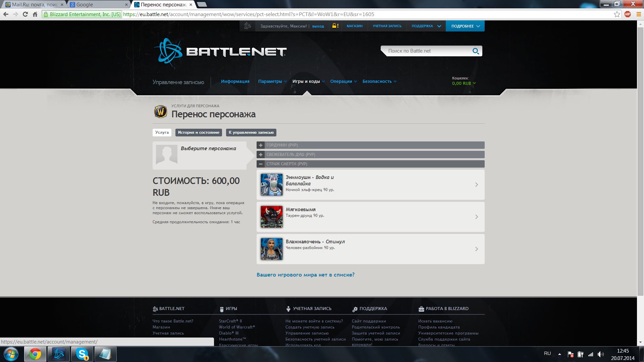The image size is (644, 362).
Task: Expand the Гордунни (PVP) realm section
Action: coord(261,145)
